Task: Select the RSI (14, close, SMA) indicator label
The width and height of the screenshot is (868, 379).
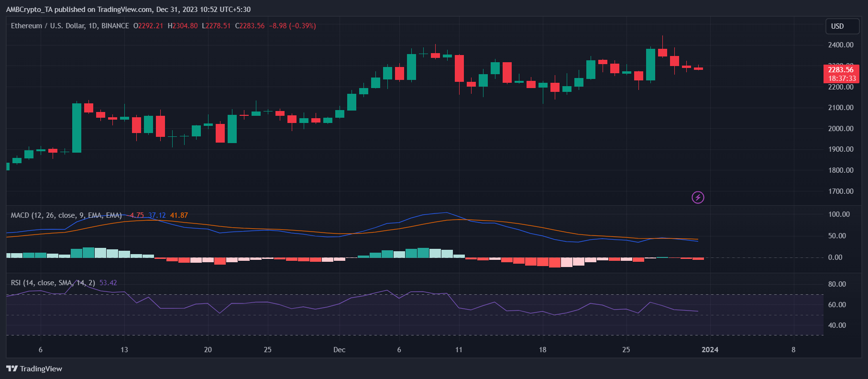Action: [x=53, y=283]
